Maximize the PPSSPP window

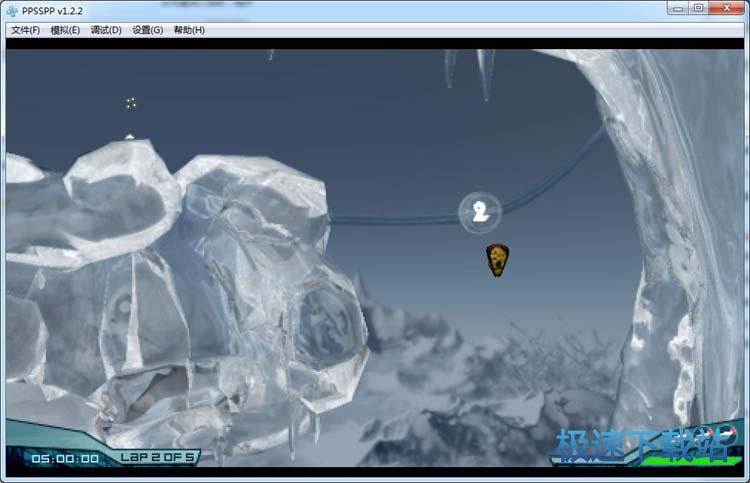tap(698, 8)
